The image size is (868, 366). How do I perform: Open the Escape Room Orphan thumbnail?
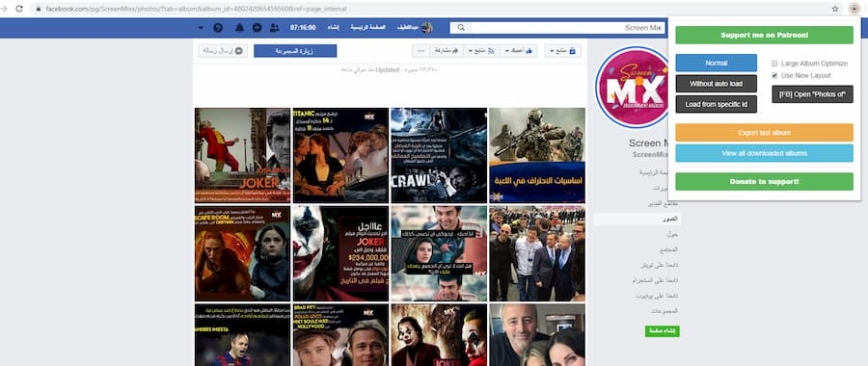click(x=242, y=253)
